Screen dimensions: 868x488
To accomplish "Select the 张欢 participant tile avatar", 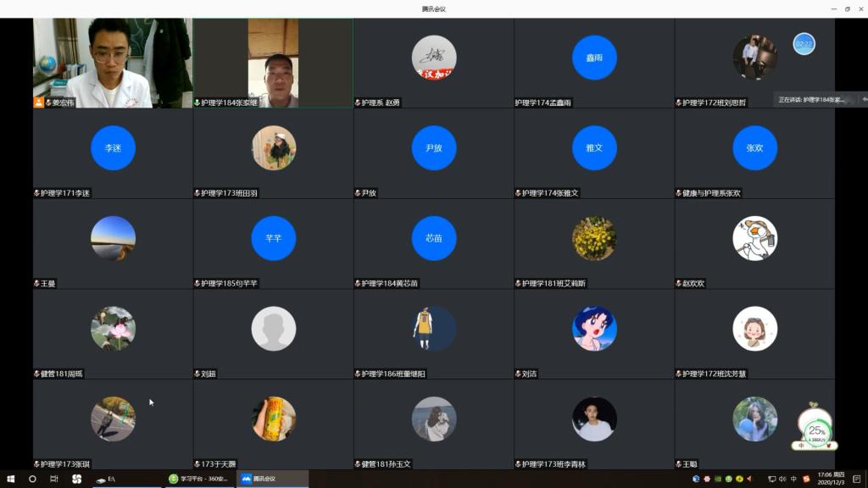I will coord(754,147).
